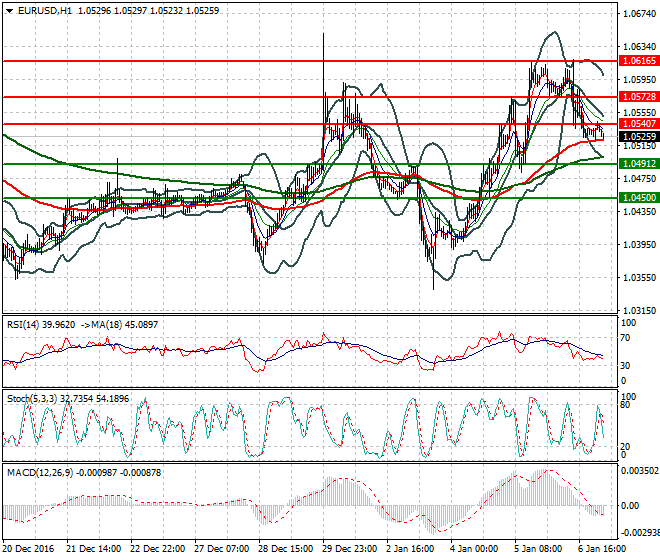Click the 1.04750 price scale value
Image resolution: width=660 pixels, height=560 pixels.
point(640,179)
